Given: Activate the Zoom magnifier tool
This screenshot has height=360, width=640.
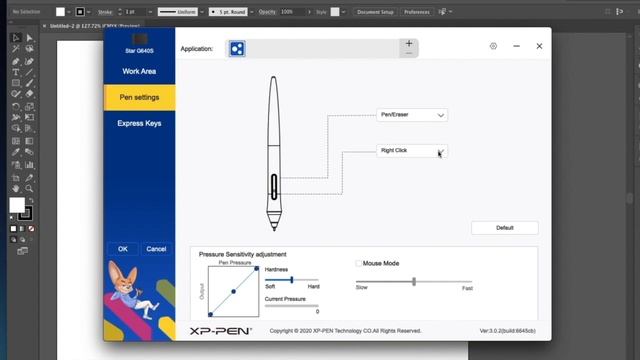Looking at the screenshot, I should click(x=29, y=189).
